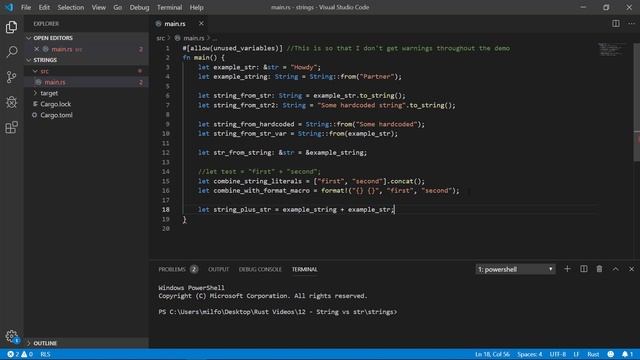Change the UTF-8 file encoding
640x360 pixels.
pos(558,354)
